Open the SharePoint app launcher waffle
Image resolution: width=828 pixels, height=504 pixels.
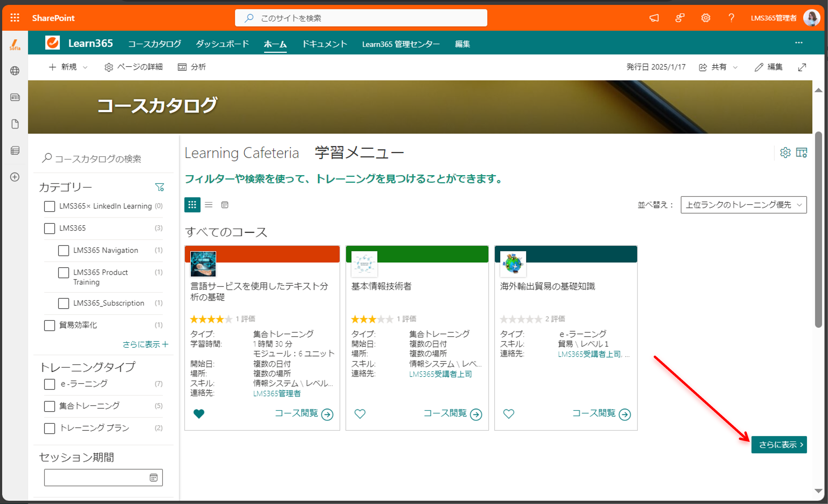coord(15,17)
